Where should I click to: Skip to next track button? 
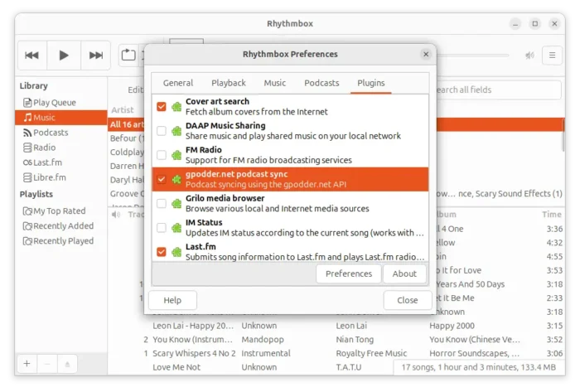[96, 56]
